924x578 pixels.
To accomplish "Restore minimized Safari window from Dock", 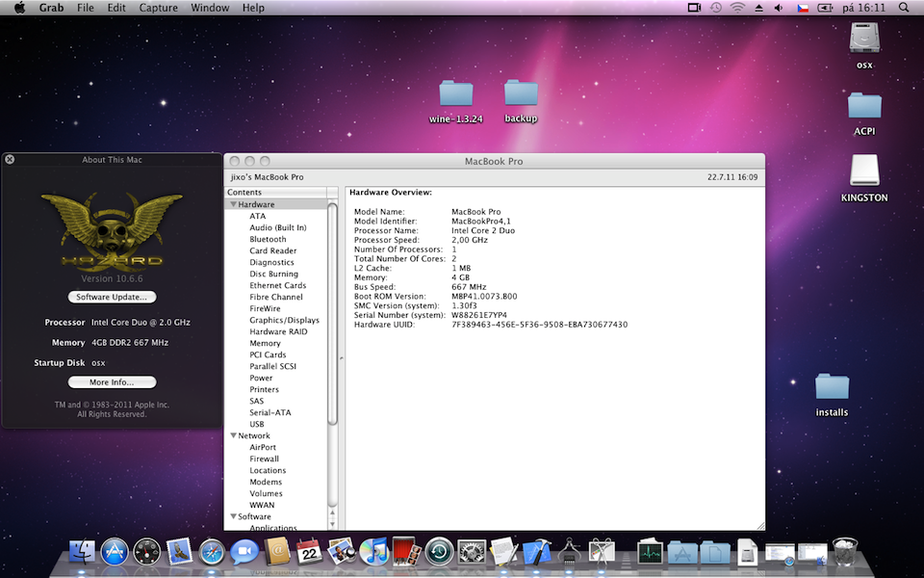I will 780,555.
